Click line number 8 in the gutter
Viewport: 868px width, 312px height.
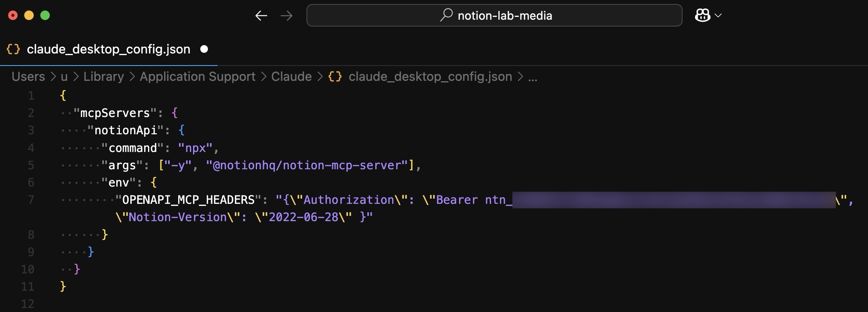click(x=31, y=234)
